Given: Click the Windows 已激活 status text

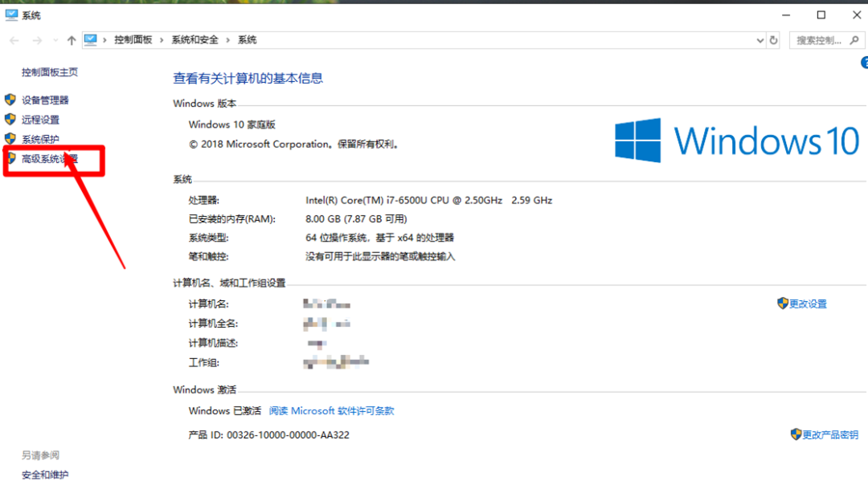Looking at the screenshot, I should (225, 411).
